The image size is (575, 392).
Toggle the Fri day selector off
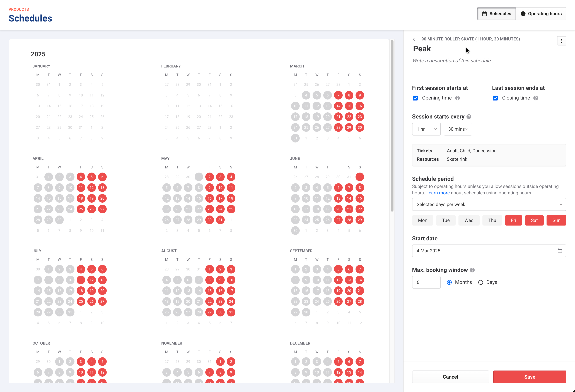point(513,220)
